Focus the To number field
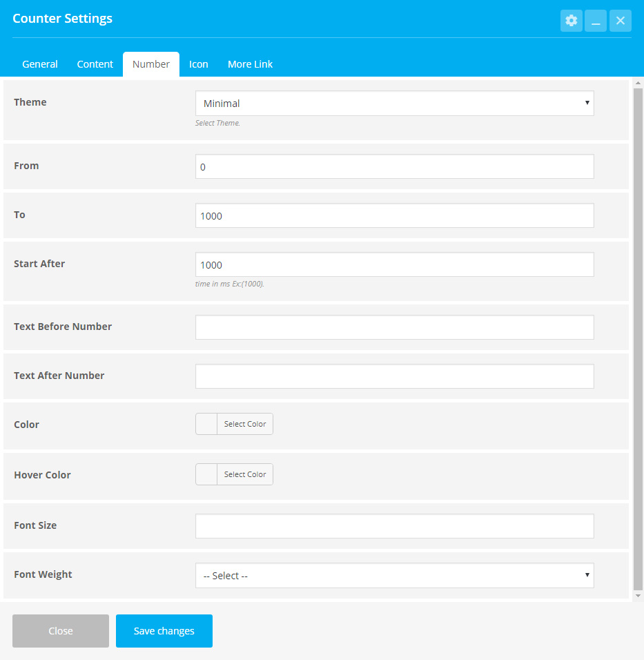 point(395,215)
